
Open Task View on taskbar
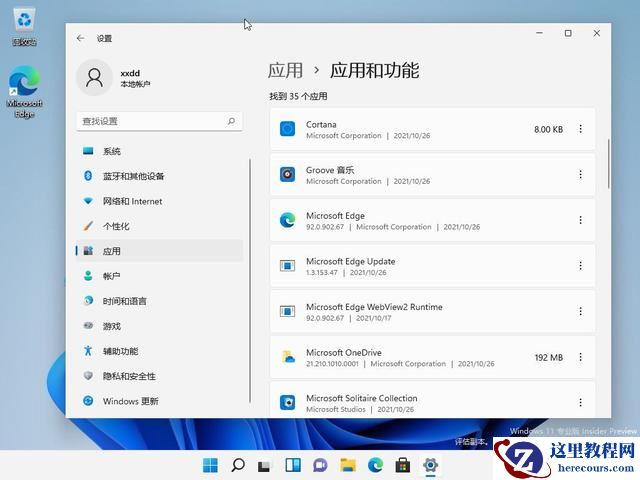pos(264,465)
